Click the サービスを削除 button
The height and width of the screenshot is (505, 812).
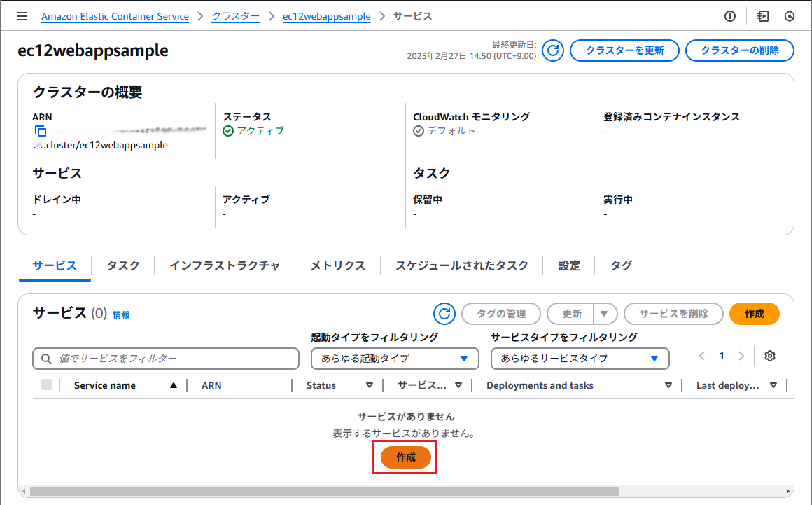[x=673, y=314]
